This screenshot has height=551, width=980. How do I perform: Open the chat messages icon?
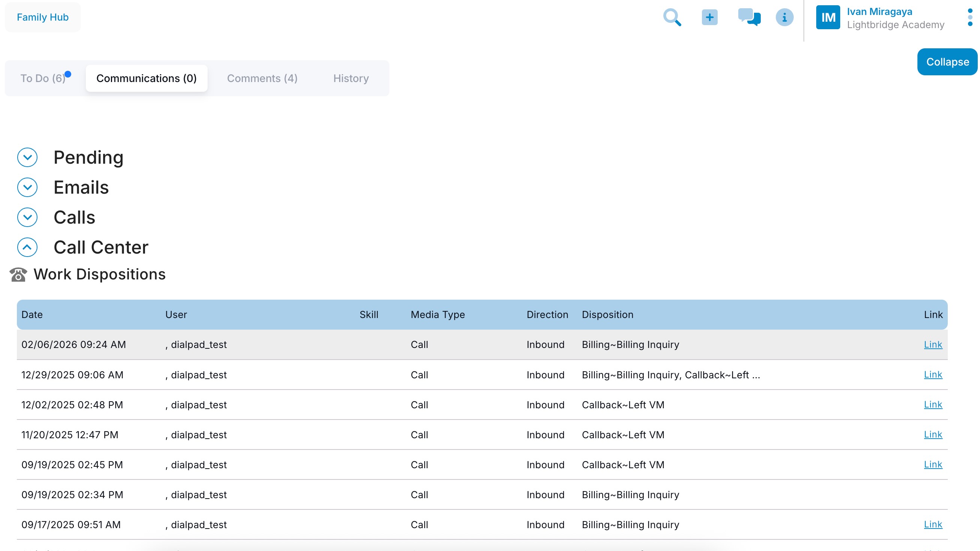click(749, 18)
